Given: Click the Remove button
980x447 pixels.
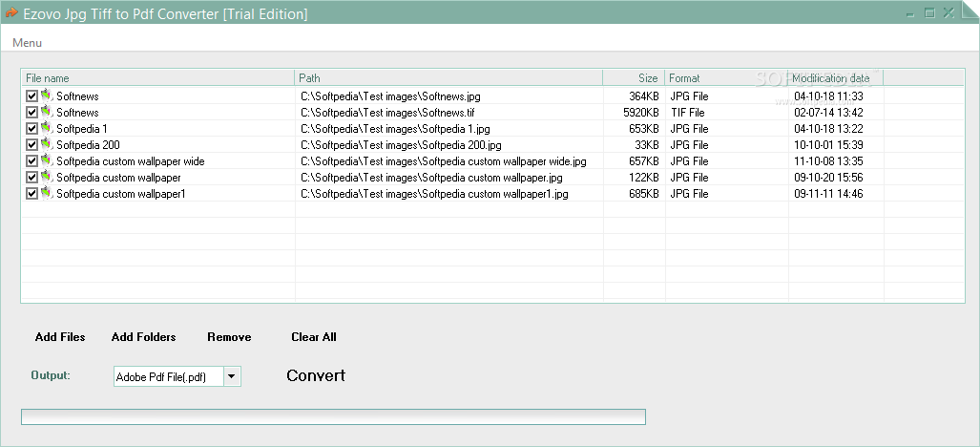Looking at the screenshot, I should pyautogui.click(x=229, y=337).
